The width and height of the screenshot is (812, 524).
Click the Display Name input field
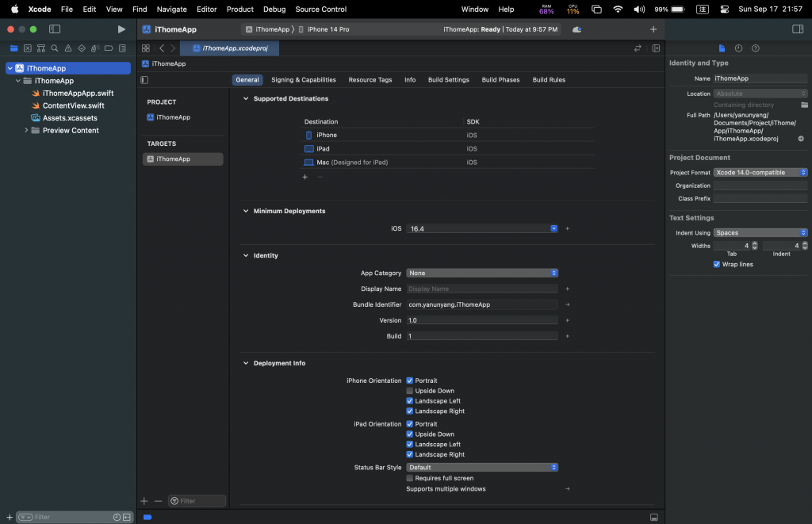click(482, 289)
